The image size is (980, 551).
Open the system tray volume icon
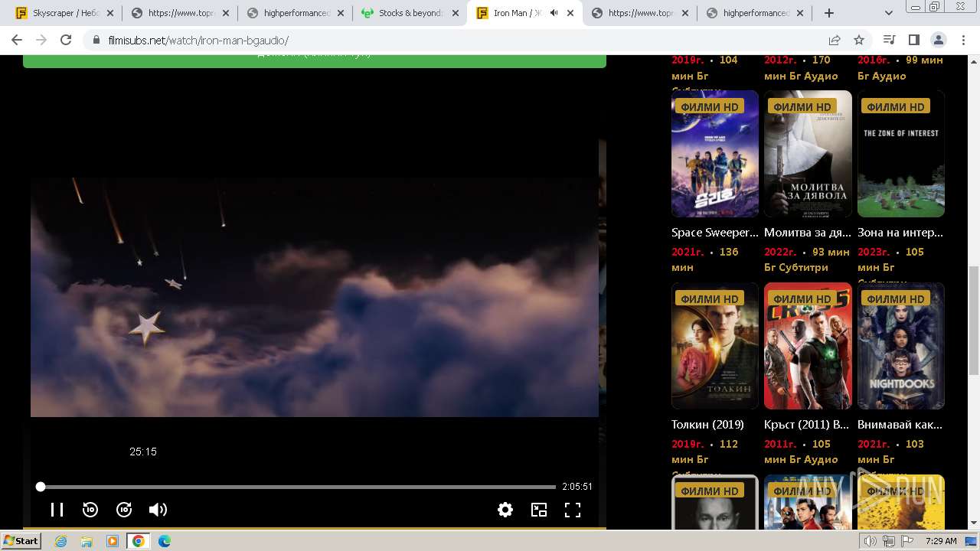871,541
